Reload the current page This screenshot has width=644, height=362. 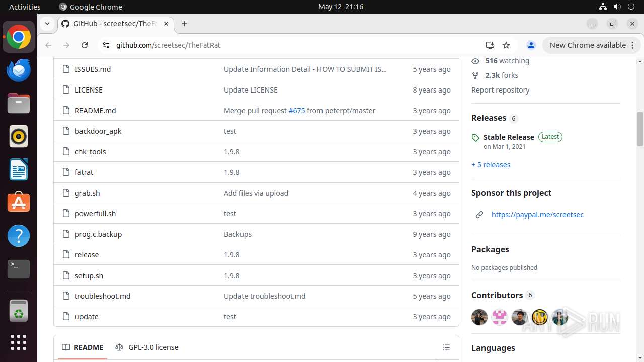[85, 45]
